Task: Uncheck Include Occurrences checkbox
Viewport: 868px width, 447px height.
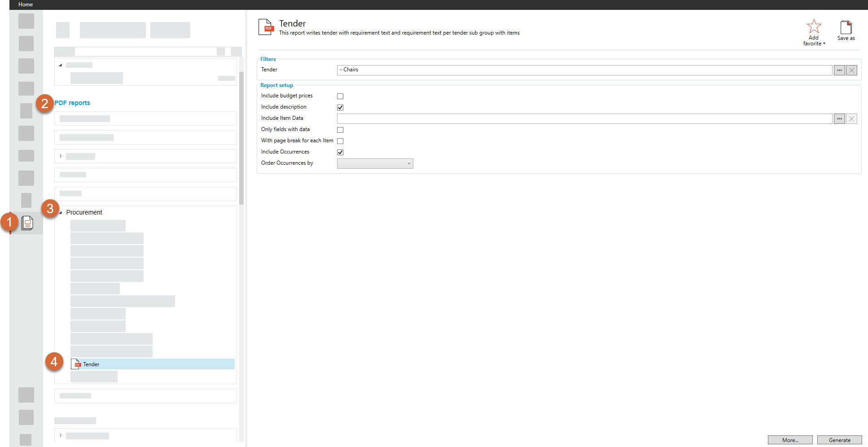Action: pyautogui.click(x=340, y=152)
